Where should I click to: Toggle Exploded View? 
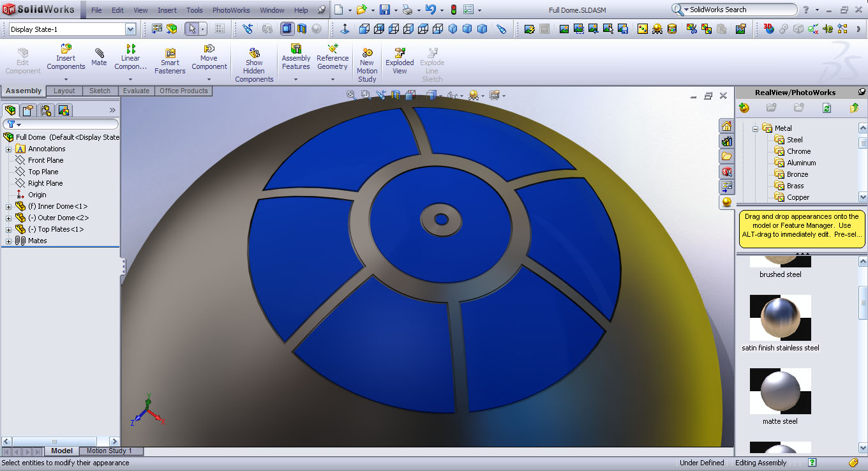400,61
